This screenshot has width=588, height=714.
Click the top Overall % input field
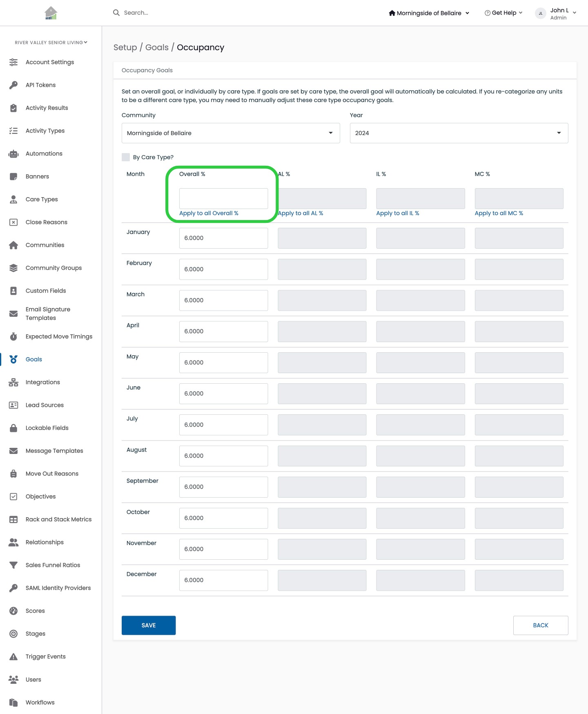223,198
